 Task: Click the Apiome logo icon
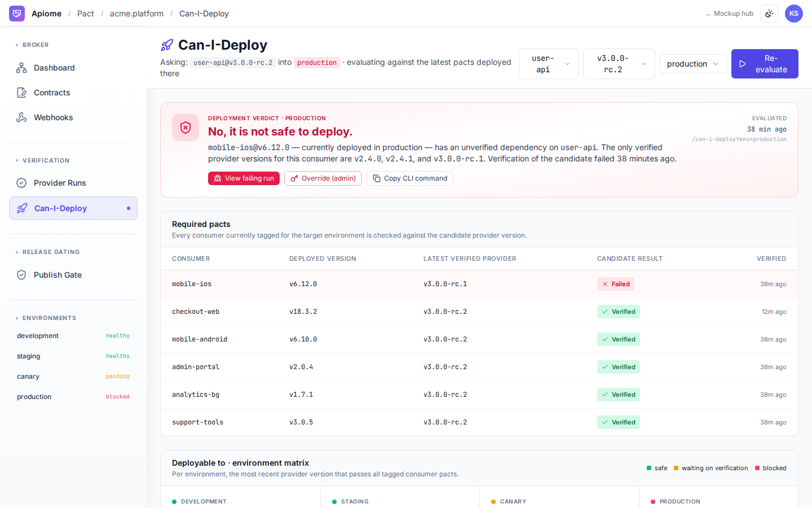(x=17, y=14)
